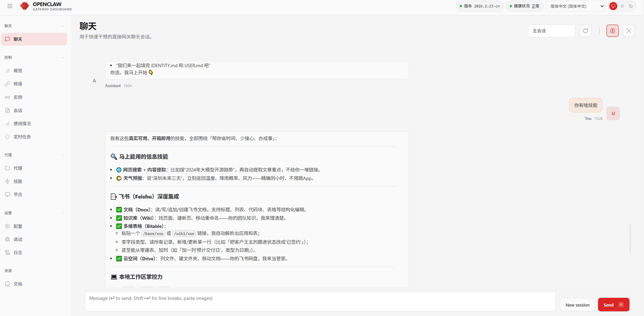Viewport: 644px width, 316px height.
Task: Enable light theme via sun toggle
Action: (x=622, y=6)
